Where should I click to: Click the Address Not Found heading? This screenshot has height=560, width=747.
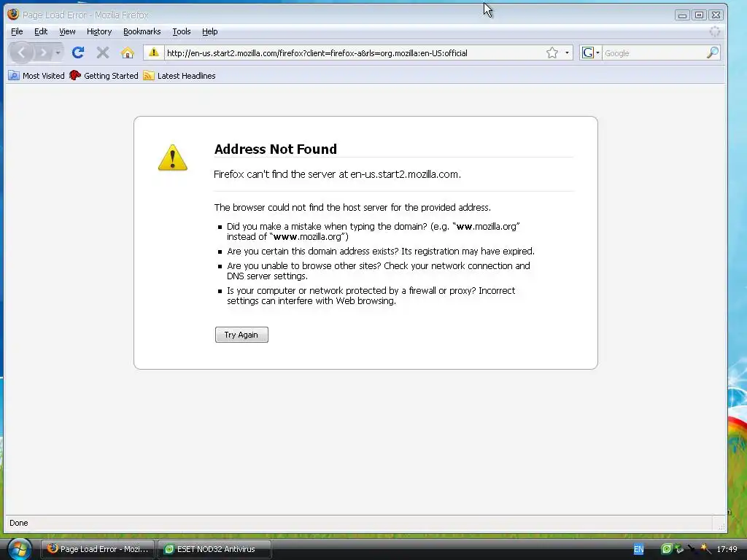(x=275, y=149)
